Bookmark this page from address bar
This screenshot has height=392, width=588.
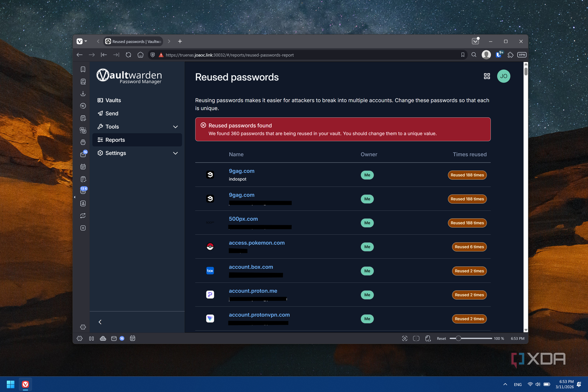pyautogui.click(x=463, y=55)
